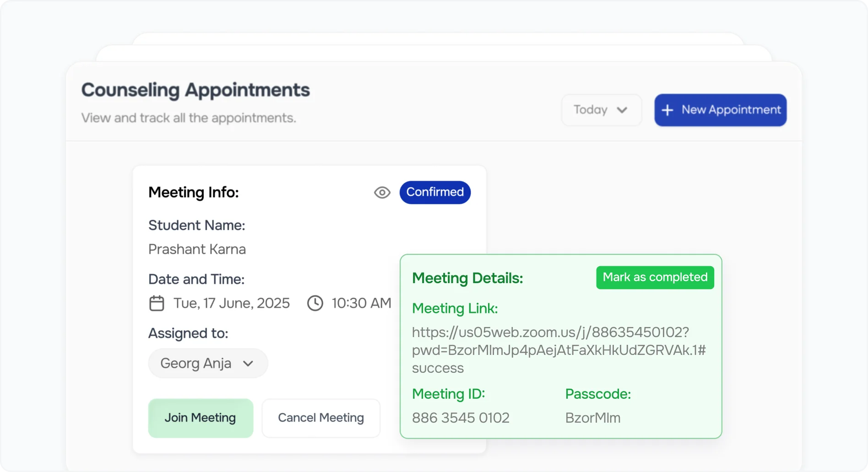Click the plus icon in New Appointment
Viewport: 868px width, 472px height.
coord(667,110)
